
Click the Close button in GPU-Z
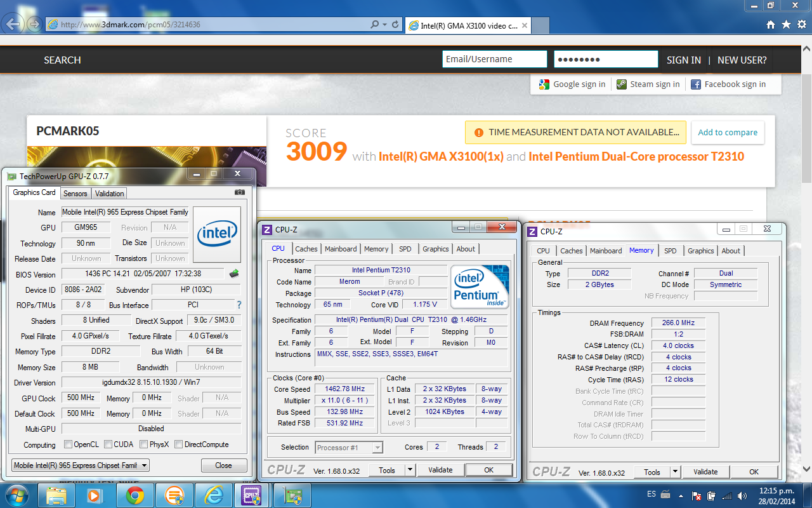coord(223,465)
